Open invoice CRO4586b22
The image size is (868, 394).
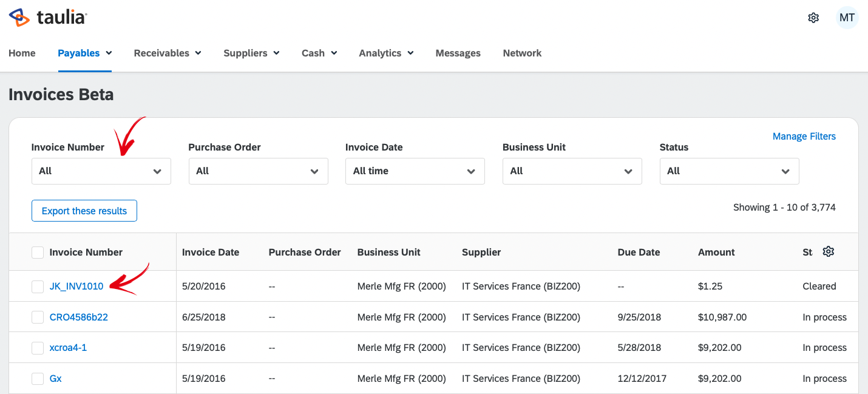click(79, 317)
